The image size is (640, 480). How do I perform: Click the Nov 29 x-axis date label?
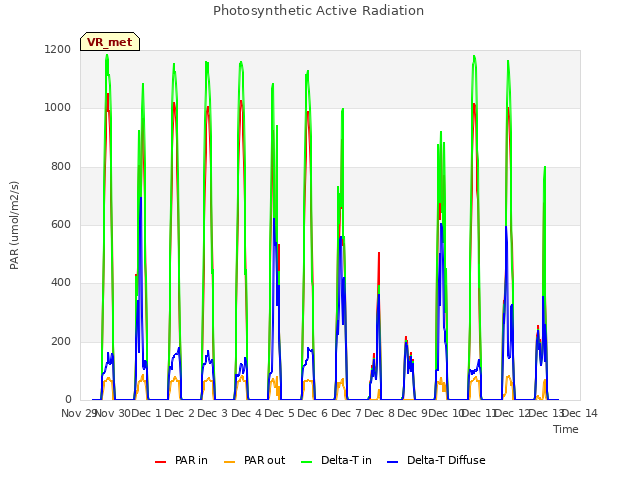(78, 413)
